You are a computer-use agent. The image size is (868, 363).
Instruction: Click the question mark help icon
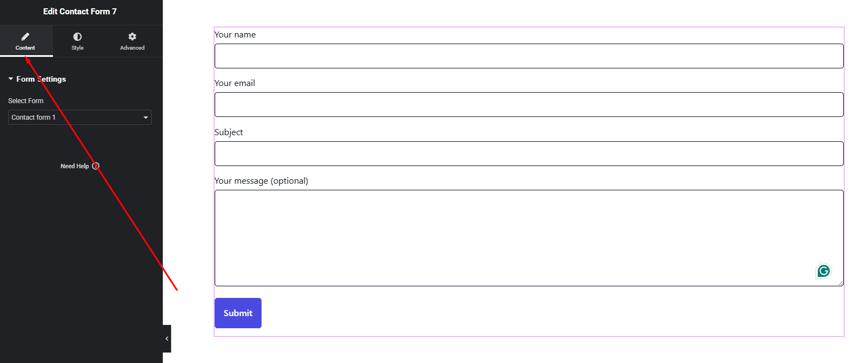pyautogui.click(x=95, y=166)
